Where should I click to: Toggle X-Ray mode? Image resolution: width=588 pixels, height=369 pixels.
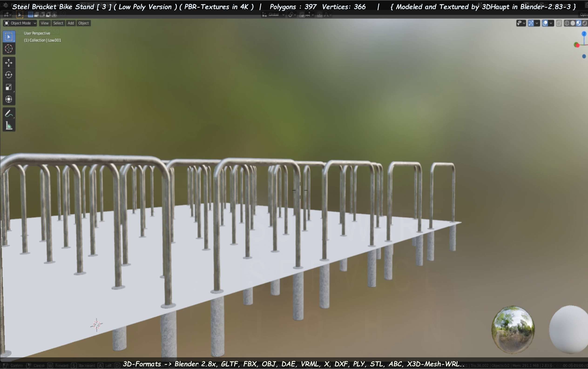(x=559, y=23)
